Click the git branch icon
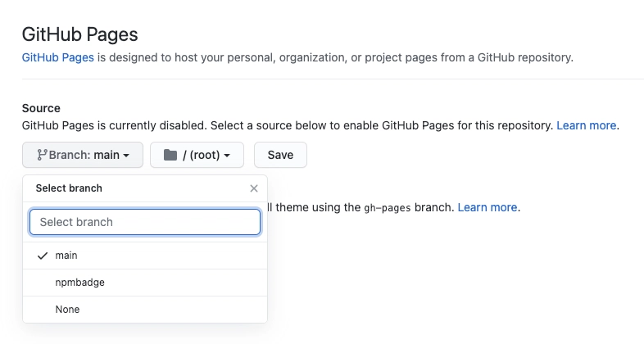Viewport: 644px width, 344px height. (42, 155)
